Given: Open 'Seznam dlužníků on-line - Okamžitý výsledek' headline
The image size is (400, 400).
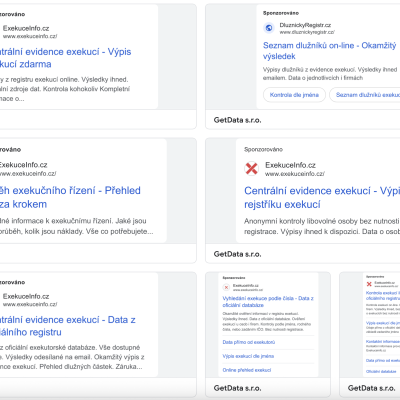Looking at the screenshot, I should (x=329, y=51).
